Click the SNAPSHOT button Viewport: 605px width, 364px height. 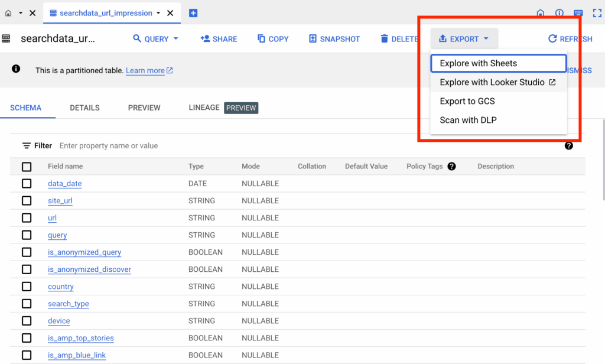334,39
